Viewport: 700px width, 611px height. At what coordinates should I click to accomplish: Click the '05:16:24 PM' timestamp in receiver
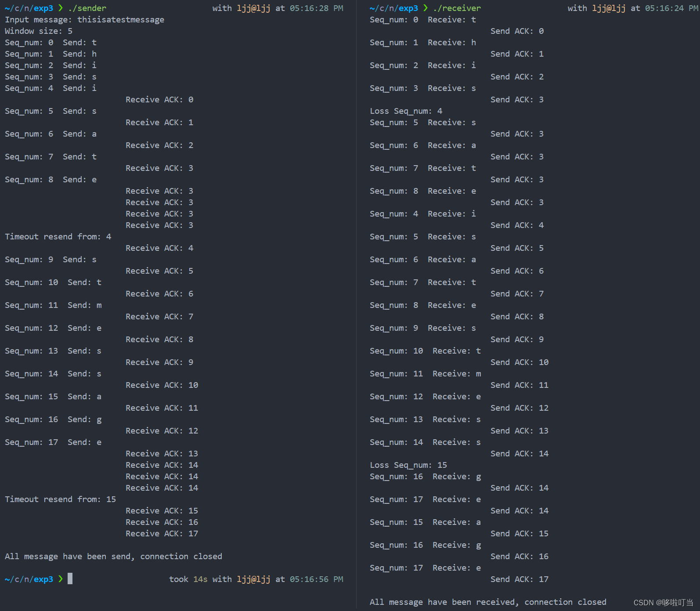tap(671, 8)
